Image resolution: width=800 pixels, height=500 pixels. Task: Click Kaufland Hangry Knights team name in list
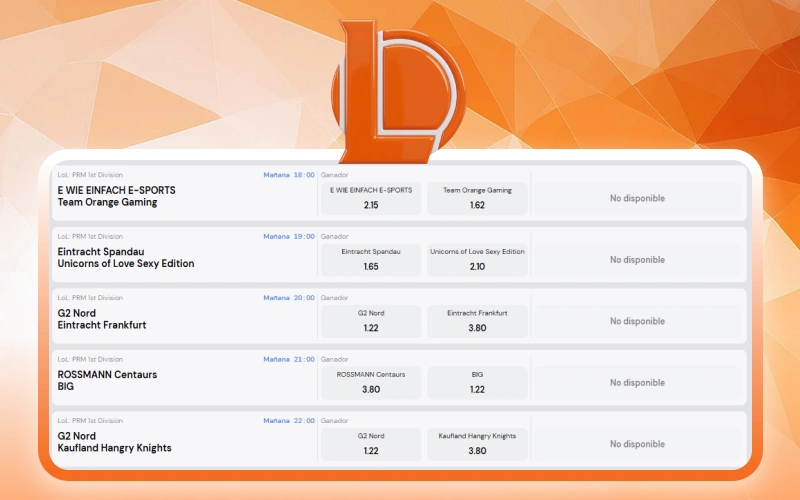click(x=114, y=448)
